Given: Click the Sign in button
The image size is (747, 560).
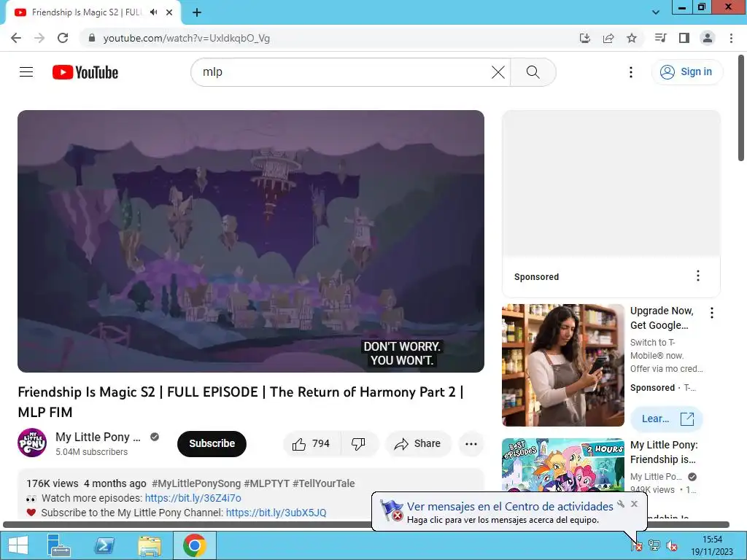Looking at the screenshot, I should 686,72.
